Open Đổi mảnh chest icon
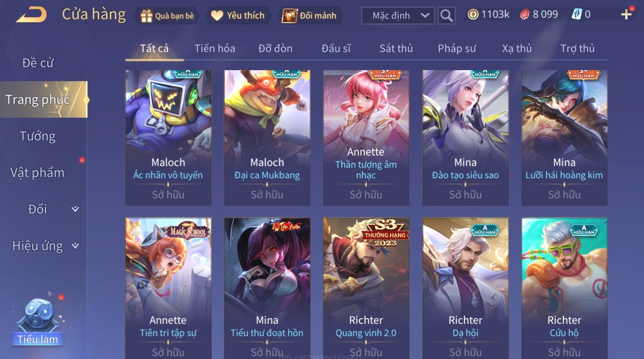 290,16
